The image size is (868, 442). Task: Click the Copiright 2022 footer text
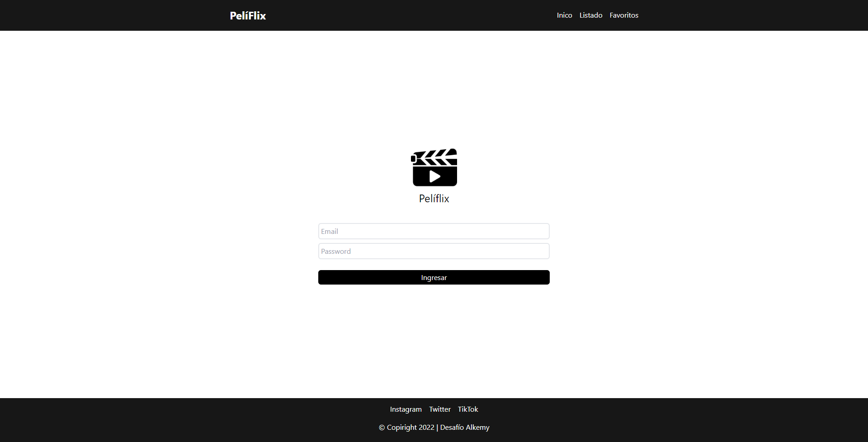(x=410, y=428)
